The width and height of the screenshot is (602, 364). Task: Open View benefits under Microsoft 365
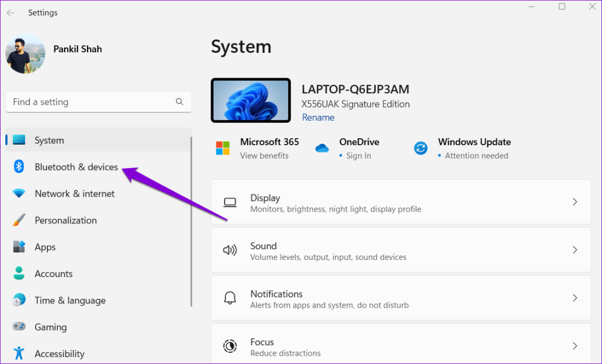click(x=265, y=155)
